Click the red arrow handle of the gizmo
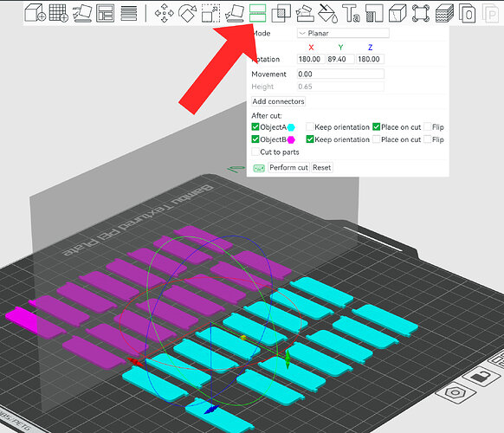Screen dimensions: 504x433 click(x=135, y=362)
